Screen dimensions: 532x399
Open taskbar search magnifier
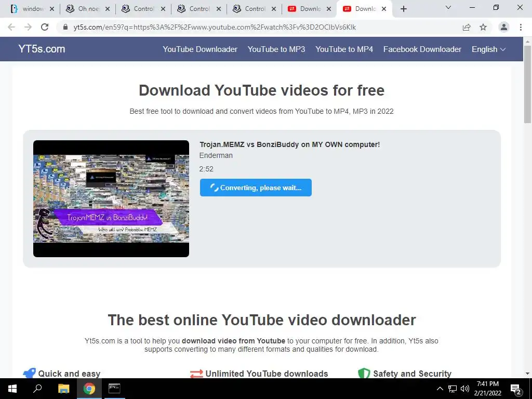(x=37, y=388)
